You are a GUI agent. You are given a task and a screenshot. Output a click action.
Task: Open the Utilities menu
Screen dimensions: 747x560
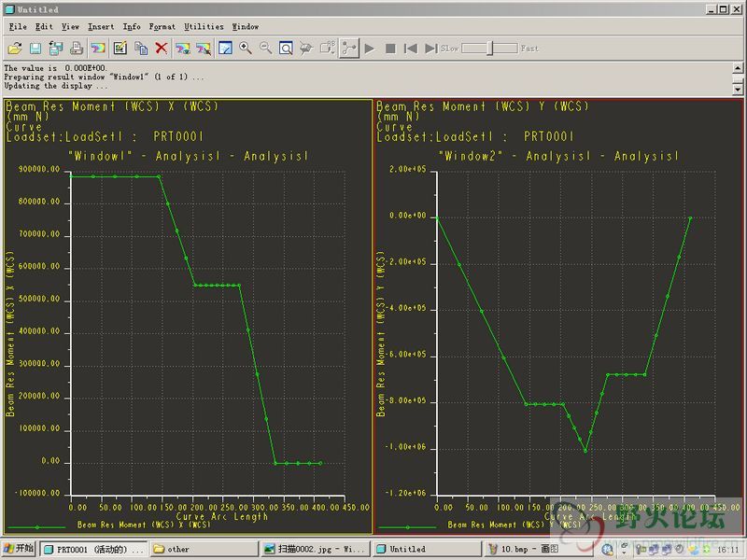coord(204,27)
